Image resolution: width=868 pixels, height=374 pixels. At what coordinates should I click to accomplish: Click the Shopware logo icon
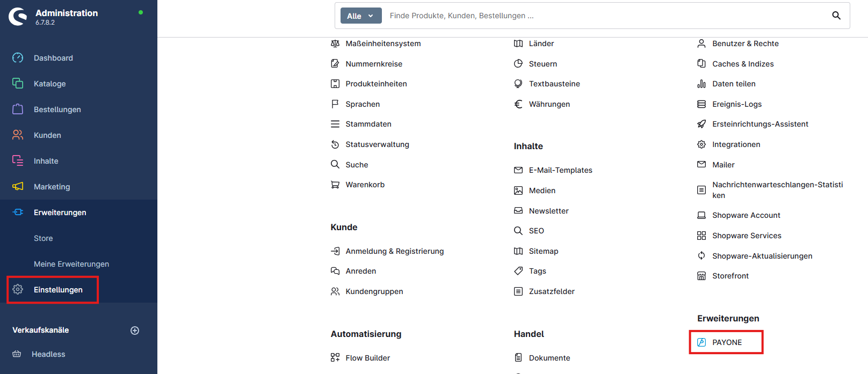tap(18, 17)
